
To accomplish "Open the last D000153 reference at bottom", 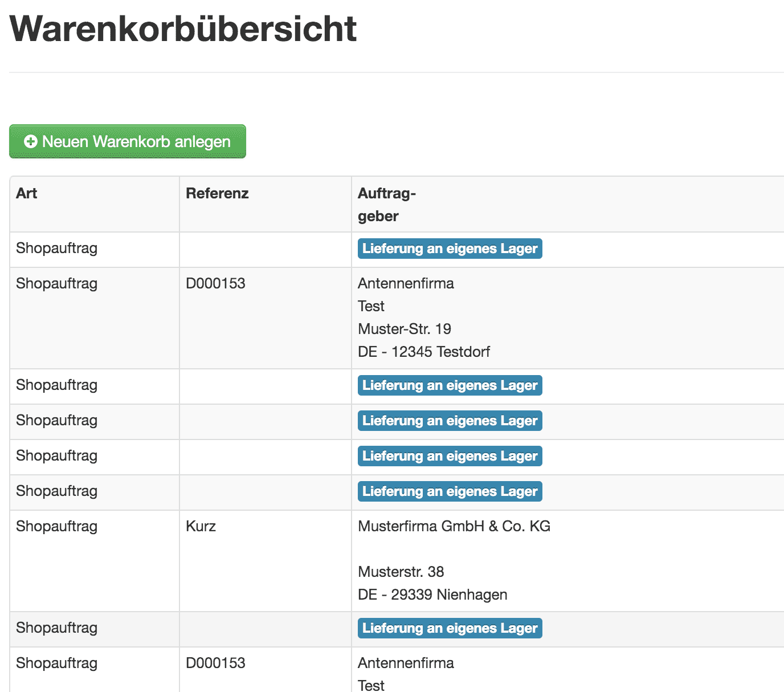I will point(215,663).
